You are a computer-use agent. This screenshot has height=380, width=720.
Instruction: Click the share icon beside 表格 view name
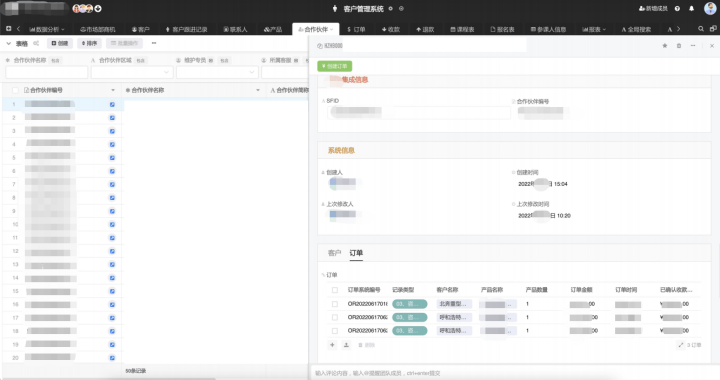[x=36, y=43]
